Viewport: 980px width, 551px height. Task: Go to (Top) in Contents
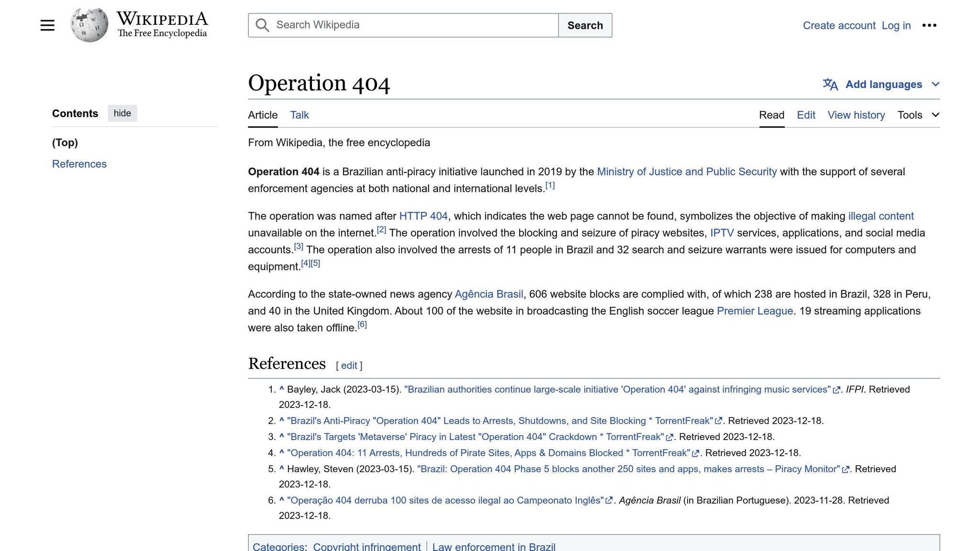coord(65,143)
